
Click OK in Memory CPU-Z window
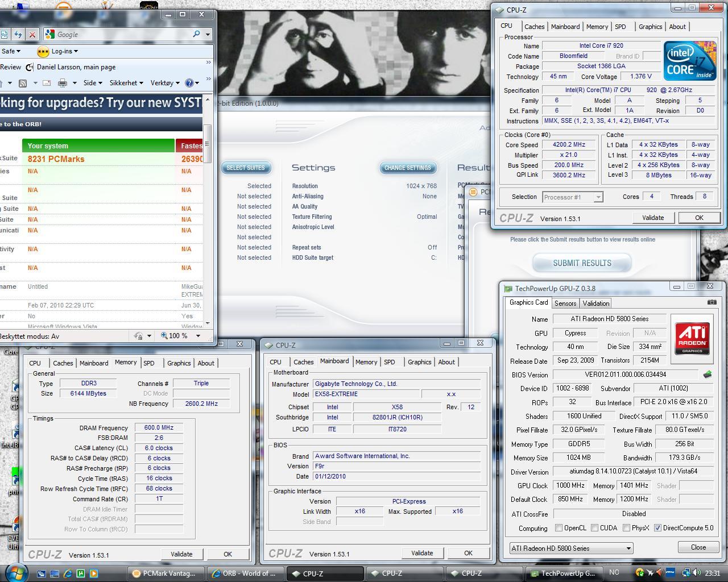pyautogui.click(x=227, y=554)
